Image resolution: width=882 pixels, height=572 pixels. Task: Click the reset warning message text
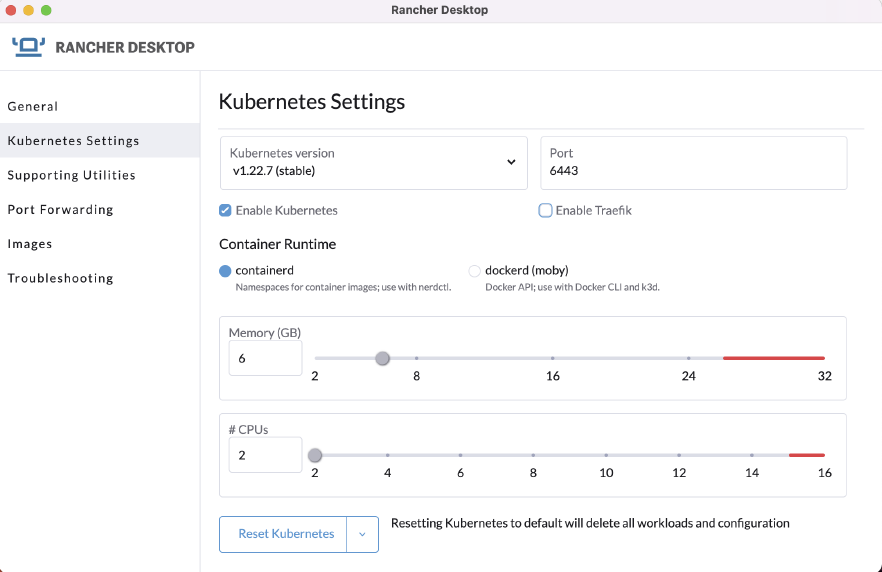590,523
